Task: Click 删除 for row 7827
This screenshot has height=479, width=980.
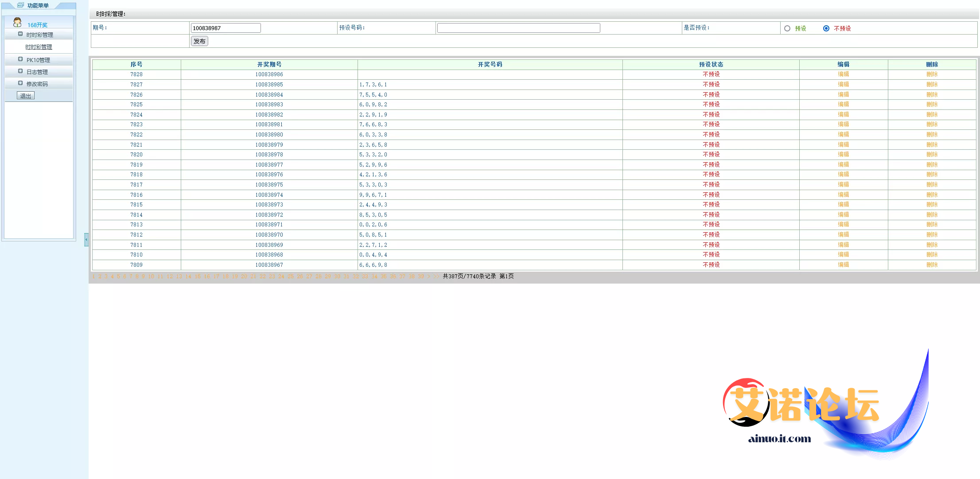Action: coord(932,85)
